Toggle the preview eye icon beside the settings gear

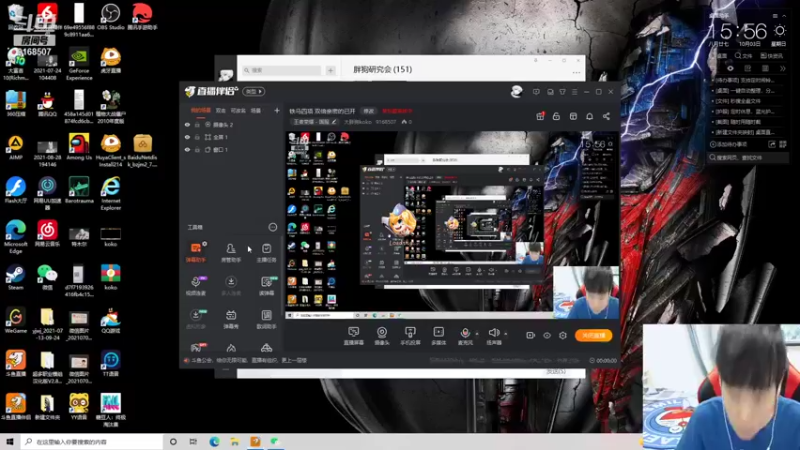[x=546, y=336]
